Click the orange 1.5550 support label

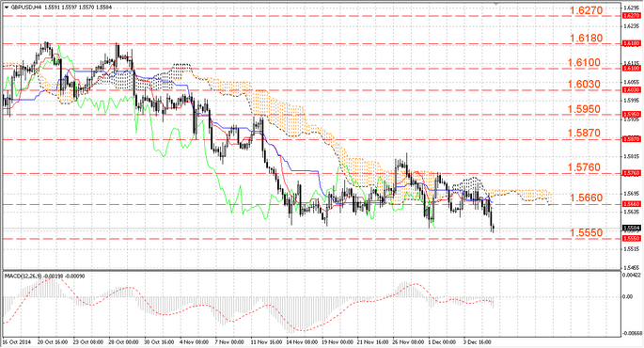click(586, 232)
